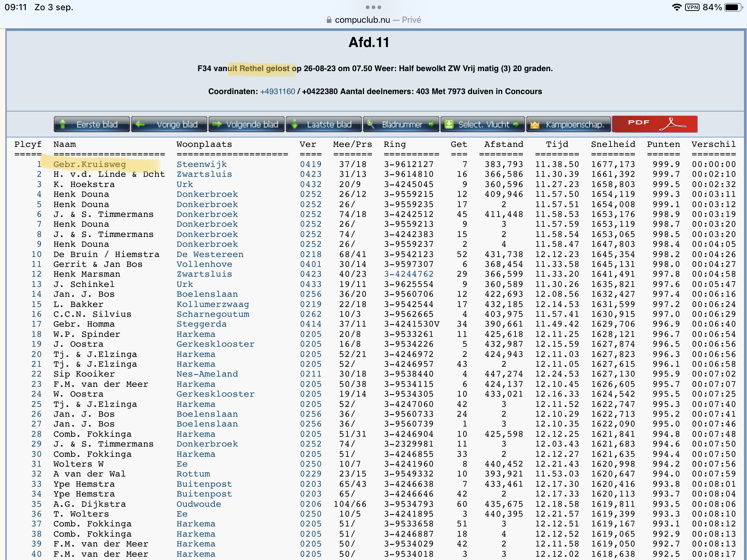The width and height of the screenshot is (747, 560).
Task: Tap the lock icon beside compuclub.nu
Action: 329,20
